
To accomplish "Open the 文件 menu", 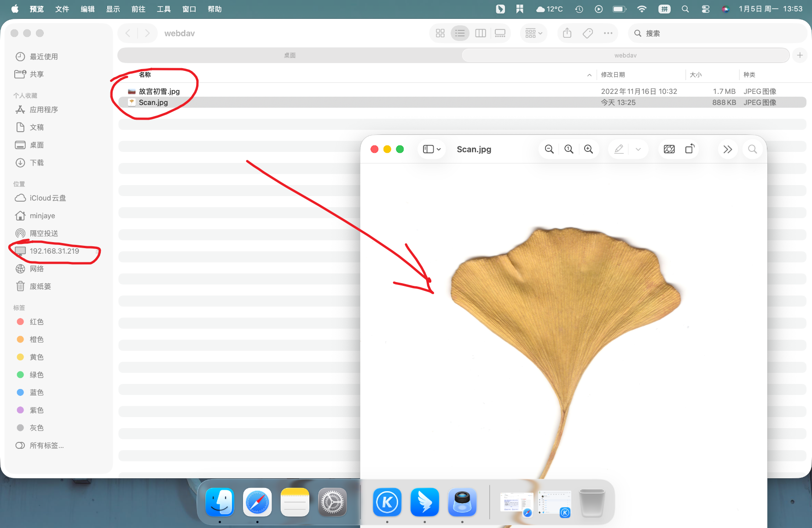I will [62, 9].
